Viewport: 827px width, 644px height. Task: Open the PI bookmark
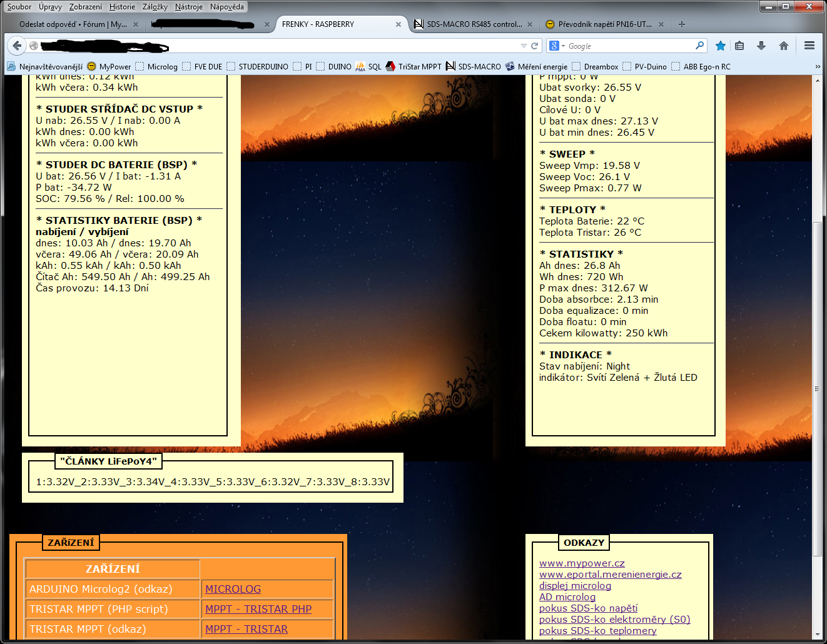(x=302, y=66)
